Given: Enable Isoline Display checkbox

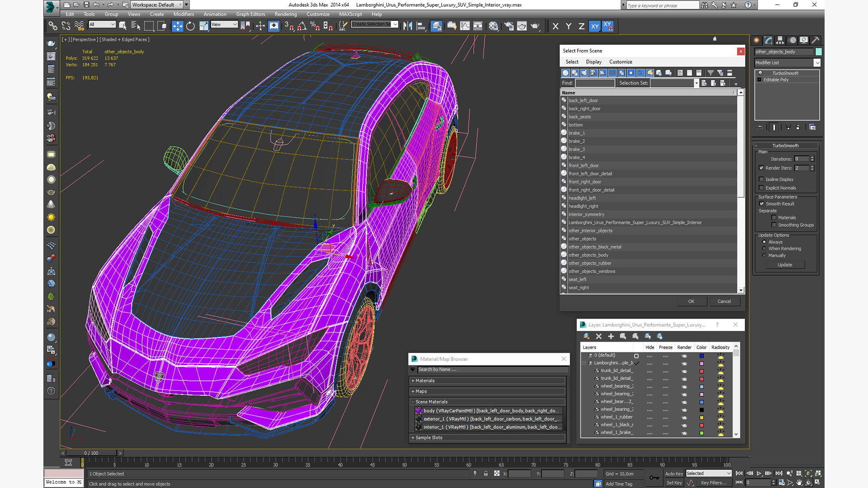Looking at the screenshot, I should (x=761, y=179).
